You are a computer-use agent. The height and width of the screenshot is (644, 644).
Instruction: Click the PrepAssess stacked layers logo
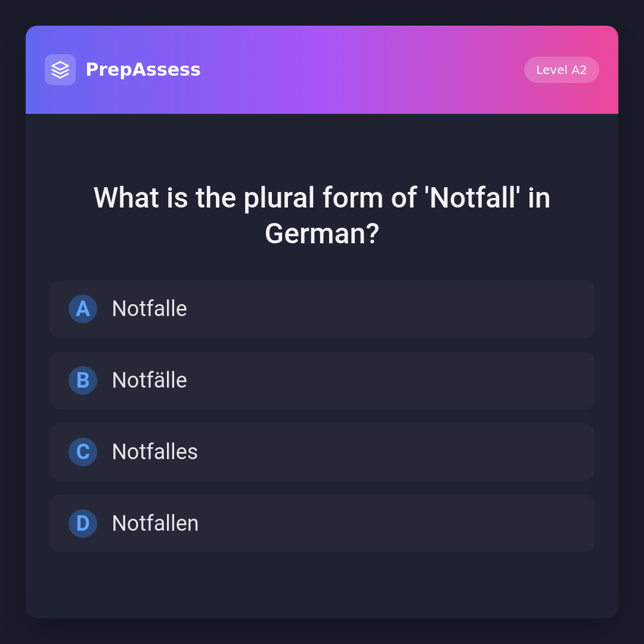(60, 70)
